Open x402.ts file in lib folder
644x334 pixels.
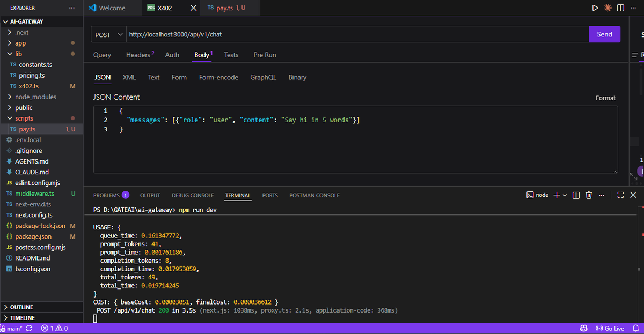(x=28, y=86)
